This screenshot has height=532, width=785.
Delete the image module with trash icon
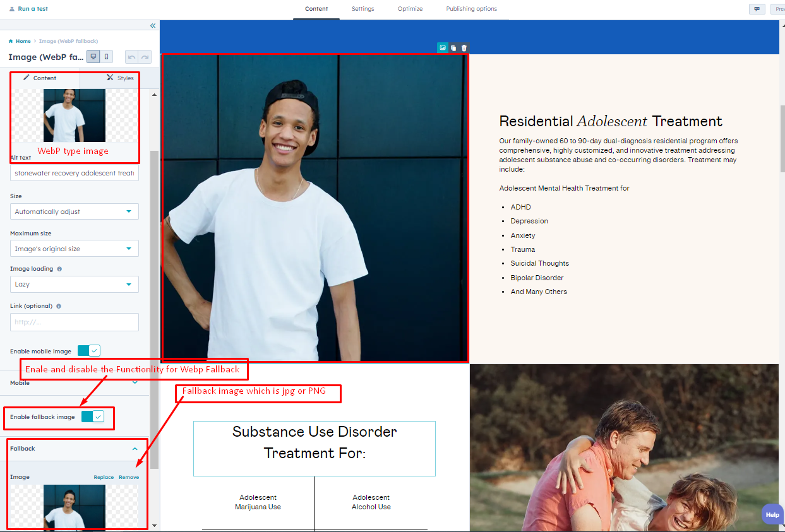point(464,47)
